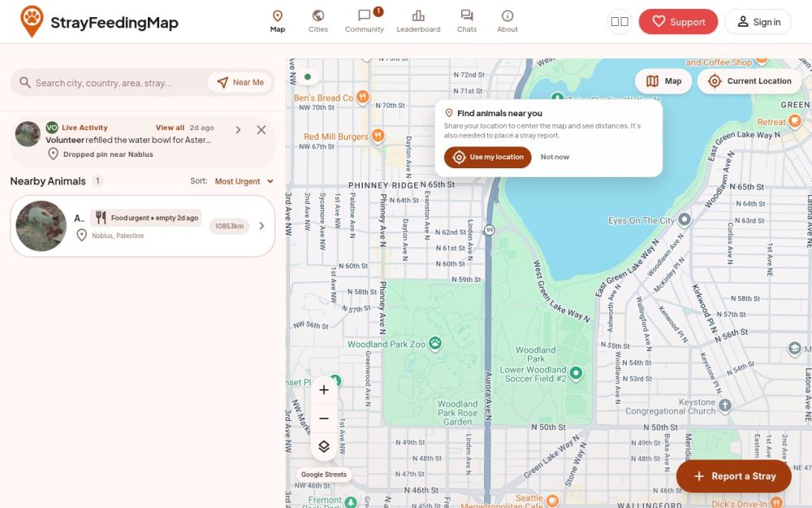Click the Live Activity avatar thumbnail
This screenshot has width=812, height=508.
(x=28, y=134)
